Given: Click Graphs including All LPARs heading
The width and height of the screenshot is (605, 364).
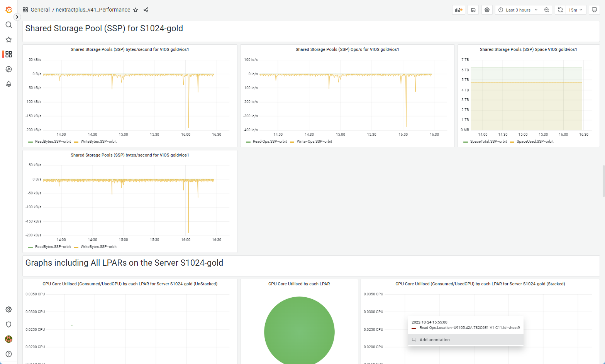Looking at the screenshot, I should coord(124,263).
